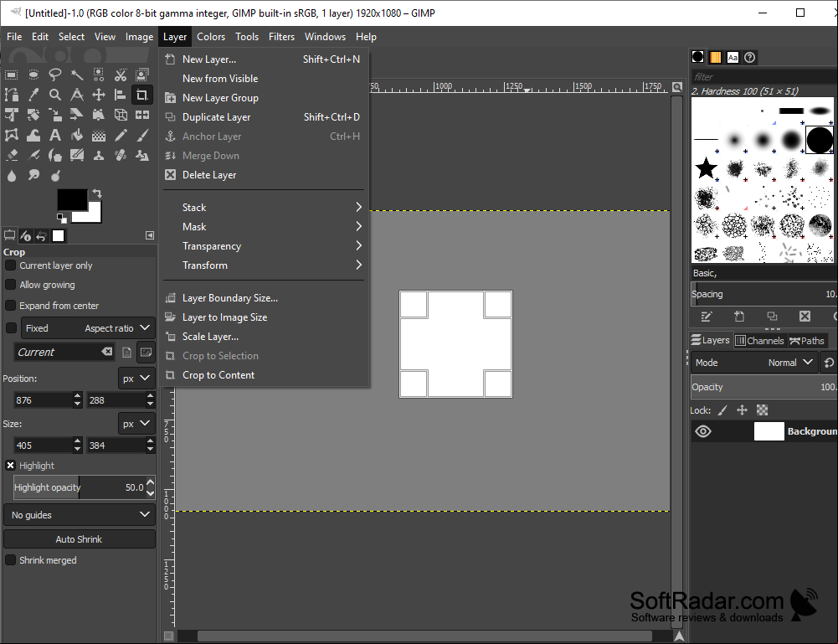Swap foreground and background colors
Screen dimensions: 838x644
pos(97,193)
